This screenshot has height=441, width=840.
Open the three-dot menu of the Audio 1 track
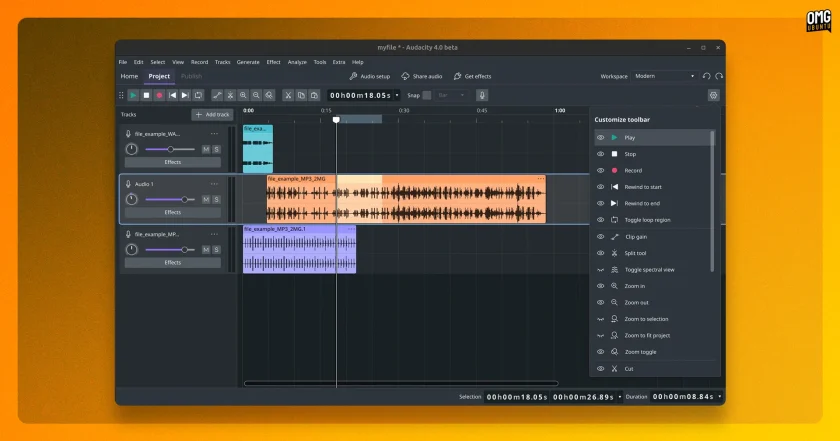[x=214, y=184]
